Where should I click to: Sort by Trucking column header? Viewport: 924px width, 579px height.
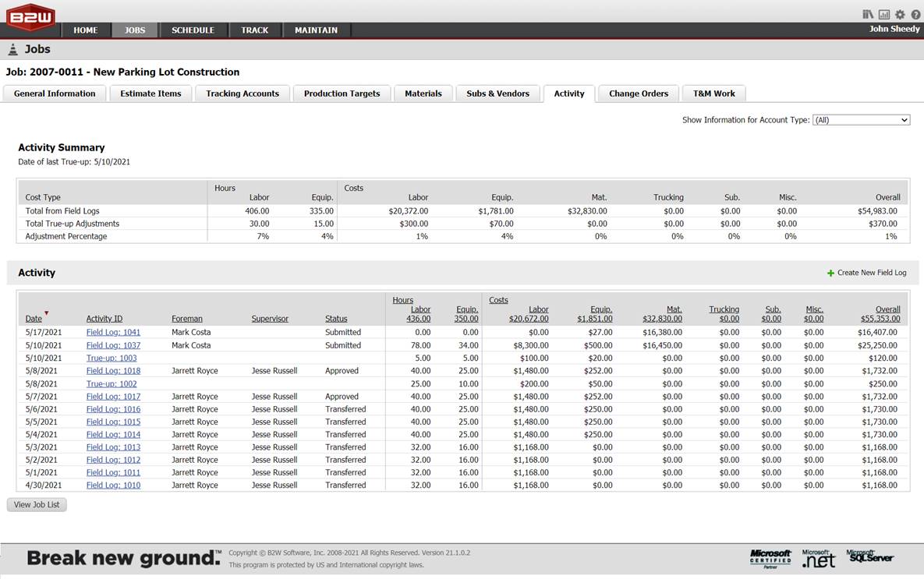(724, 314)
